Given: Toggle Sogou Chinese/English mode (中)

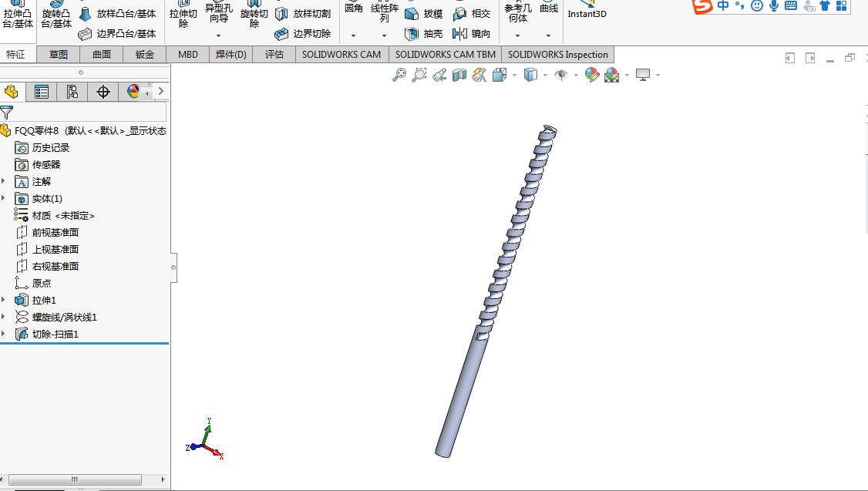Looking at the screenshot, I should [723, 5].
